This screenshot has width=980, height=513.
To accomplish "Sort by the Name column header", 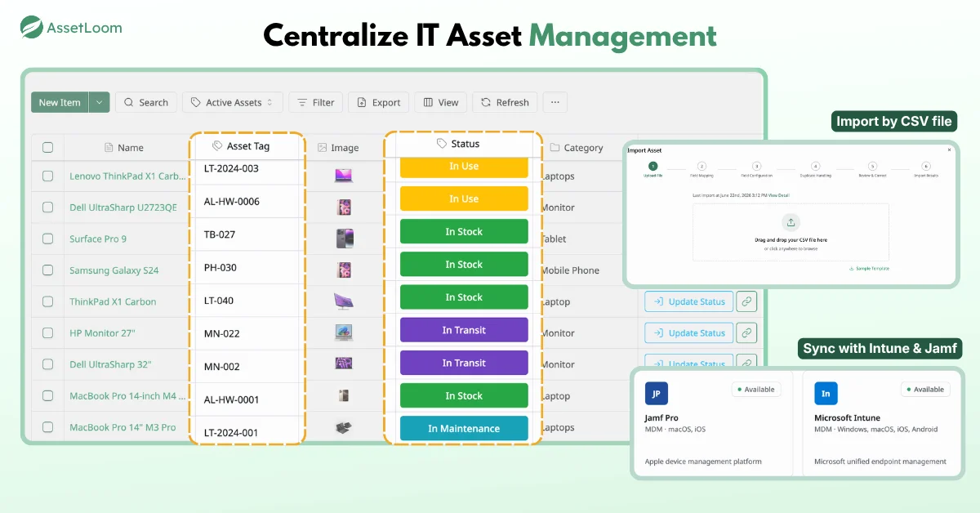I will [x=124, y=148].
